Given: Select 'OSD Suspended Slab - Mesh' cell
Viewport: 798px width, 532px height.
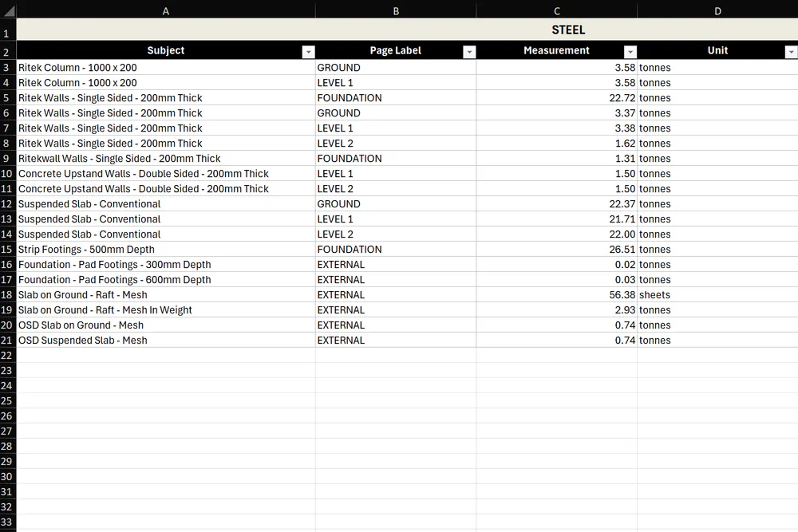Looking at the screenshot, I should [166, 341].
